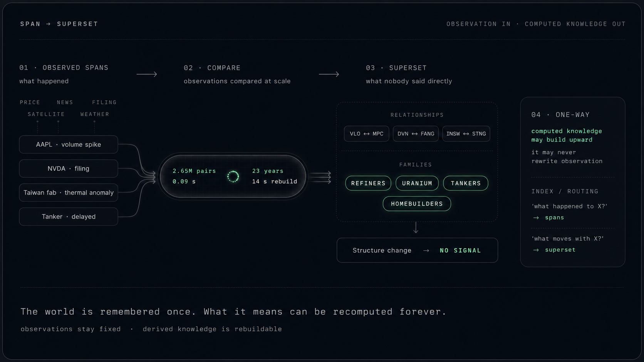Open the INSW ↔ STNG relationship

(466, 133)
